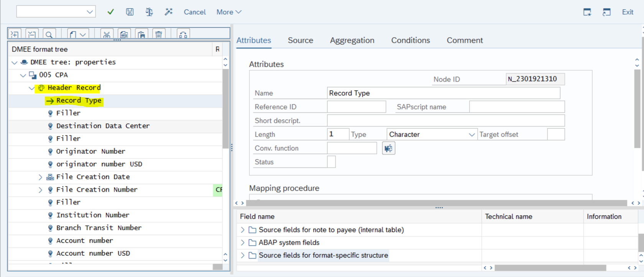Click the expand subtree icon in tree toolbar
This screenshot has width=644, height=277.
click(x=15, y=35)
